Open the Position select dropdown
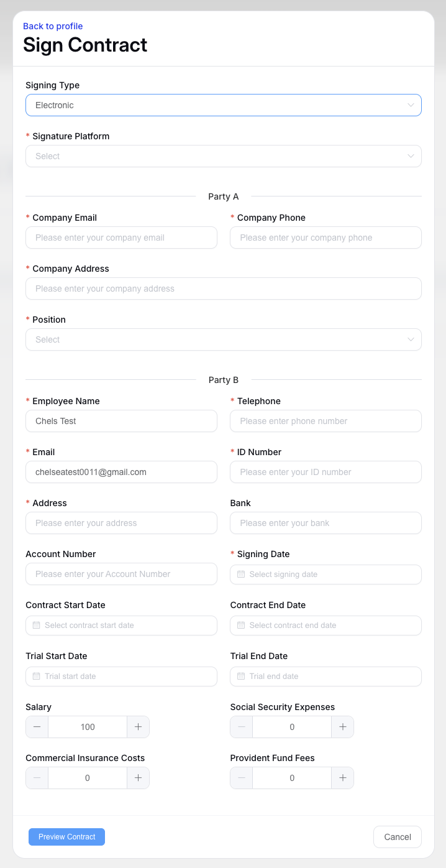Screen dimensions: 446x868 224,339
